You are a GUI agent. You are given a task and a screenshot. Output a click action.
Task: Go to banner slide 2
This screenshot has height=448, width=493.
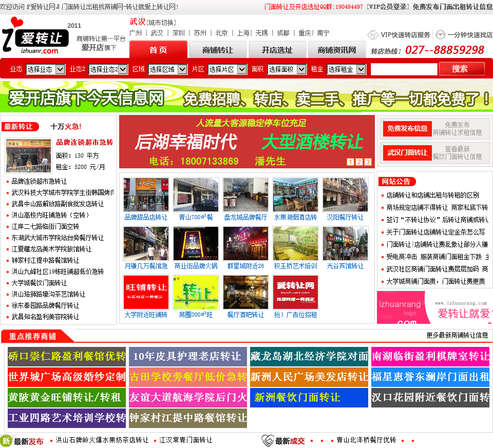(359, 162)
